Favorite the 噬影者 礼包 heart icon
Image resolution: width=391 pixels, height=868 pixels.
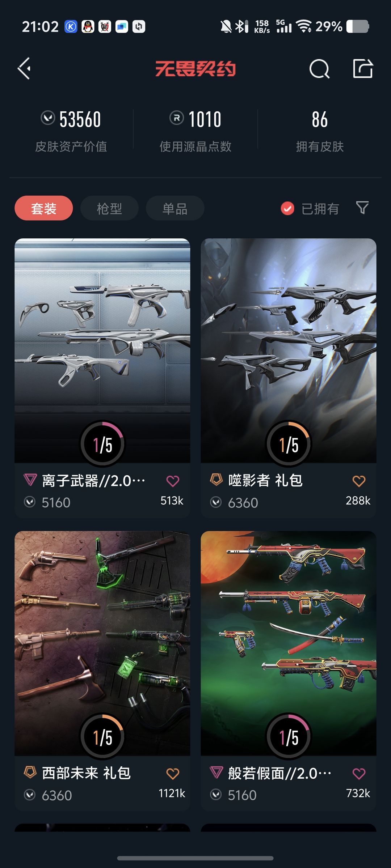point(359,481)
